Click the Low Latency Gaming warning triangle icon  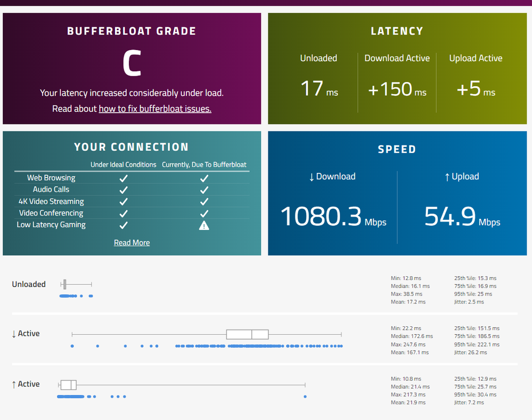204,225
